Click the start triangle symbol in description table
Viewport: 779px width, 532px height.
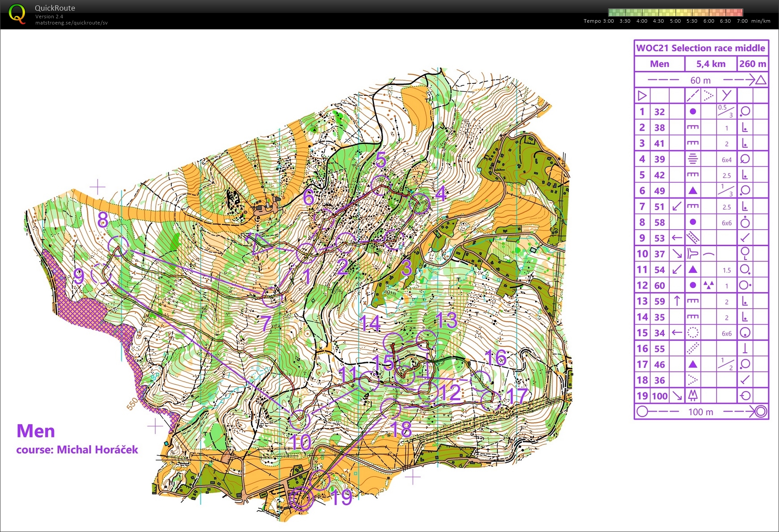click(642, 95)
